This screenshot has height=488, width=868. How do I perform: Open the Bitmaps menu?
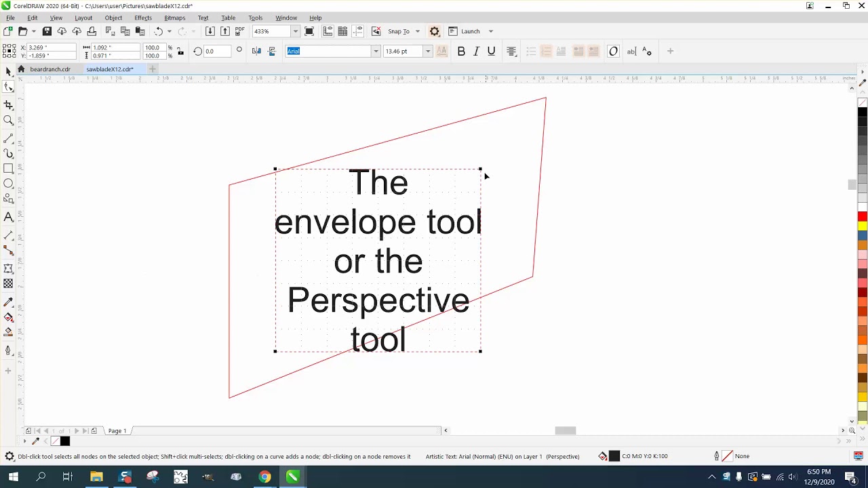pos(175,18)
